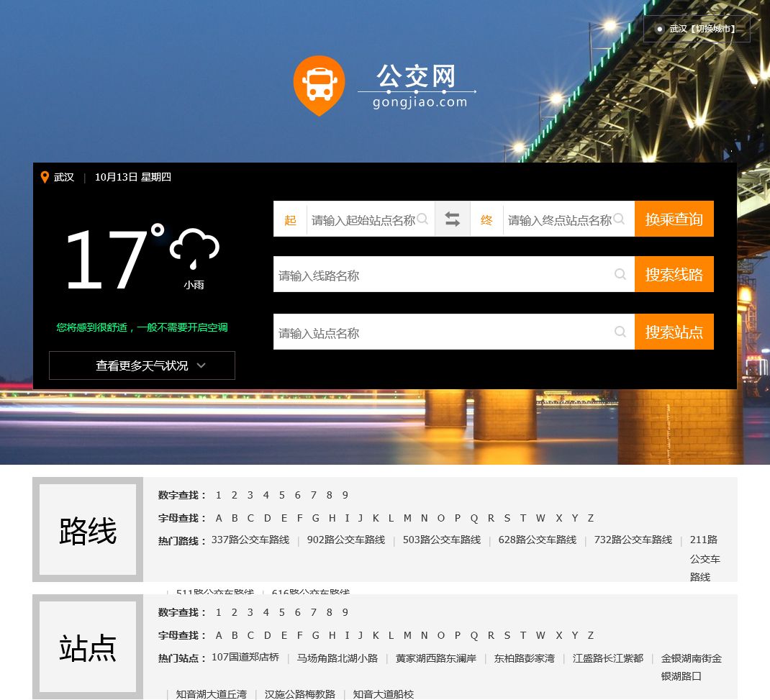Screen dimensions: 770x700
Task: Open the 732路公交车路线 link
Action: coord(633,540)
